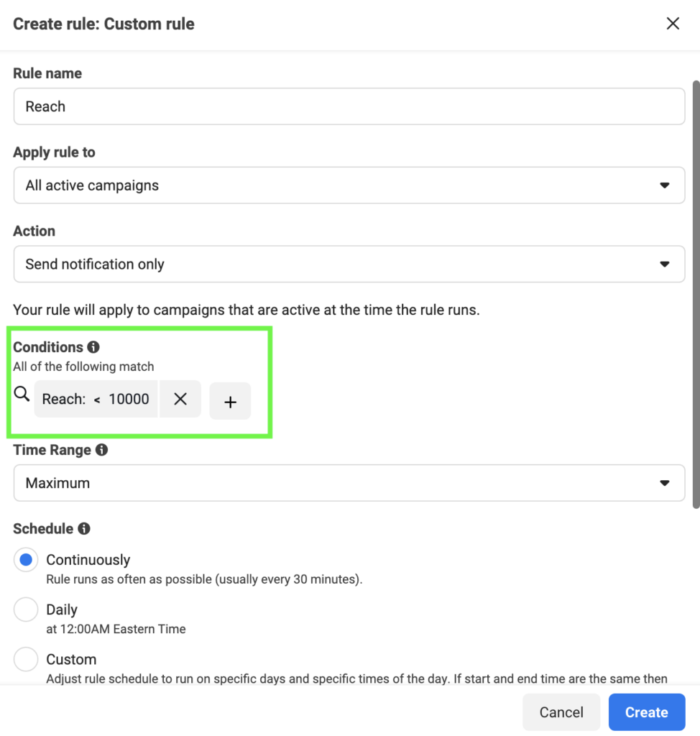Image resolution: width=700 pixels, height=736 pixels.
Task: Click the Create button
Action: point(646,712)
